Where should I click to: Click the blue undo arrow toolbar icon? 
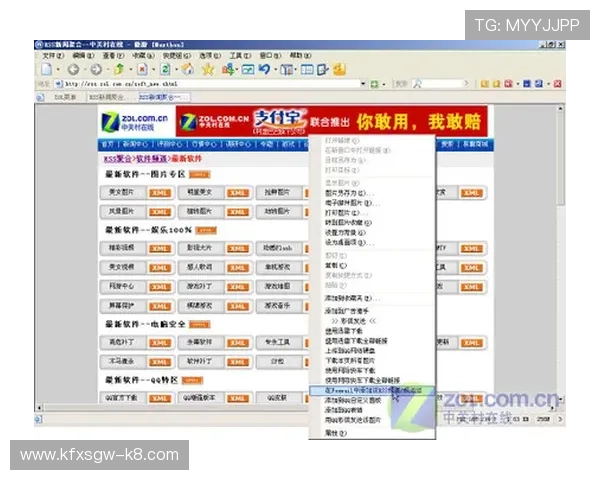point(265,69)
